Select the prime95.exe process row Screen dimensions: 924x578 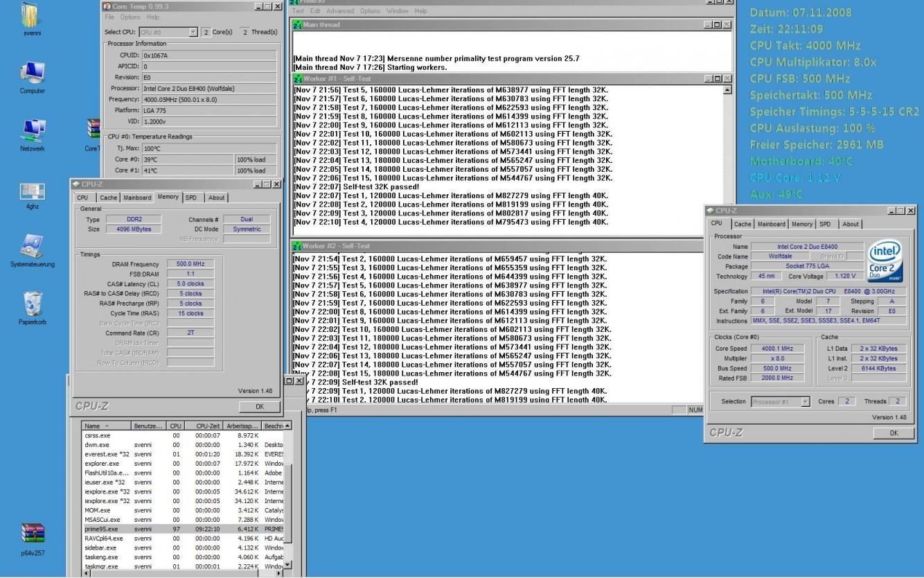(x=183, y=528)
